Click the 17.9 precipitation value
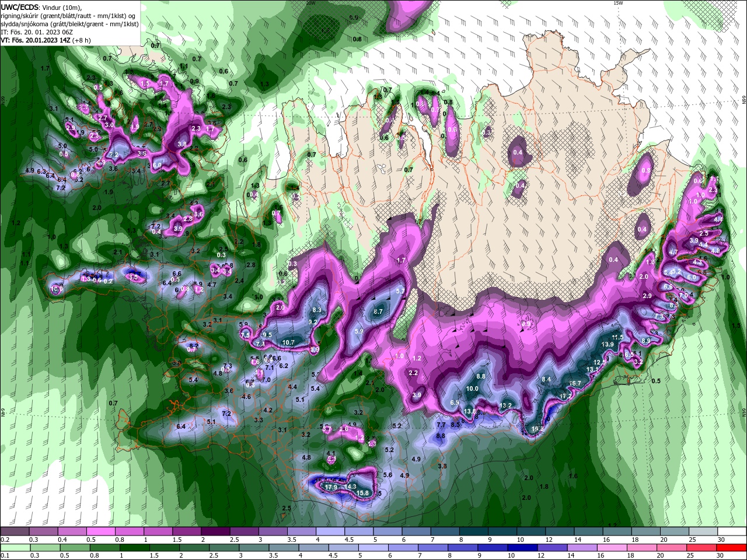The height and width of the screenshot is (560, 747). (331, 487)
